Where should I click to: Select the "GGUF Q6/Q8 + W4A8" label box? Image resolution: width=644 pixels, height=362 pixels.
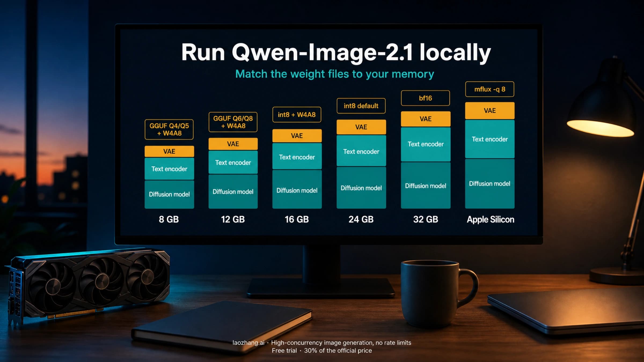point(233,122)
